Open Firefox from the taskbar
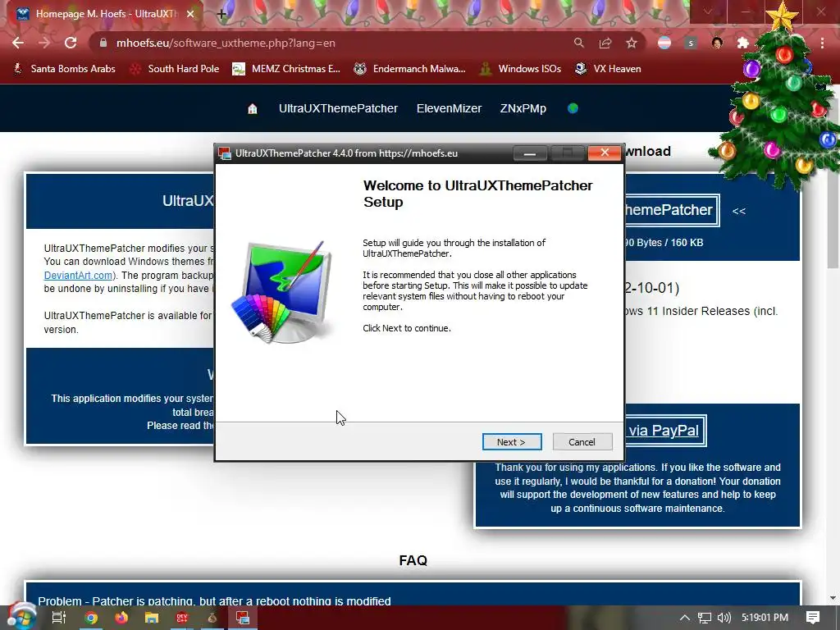Screen dimensions: 840x630 (x=121, y=618)
